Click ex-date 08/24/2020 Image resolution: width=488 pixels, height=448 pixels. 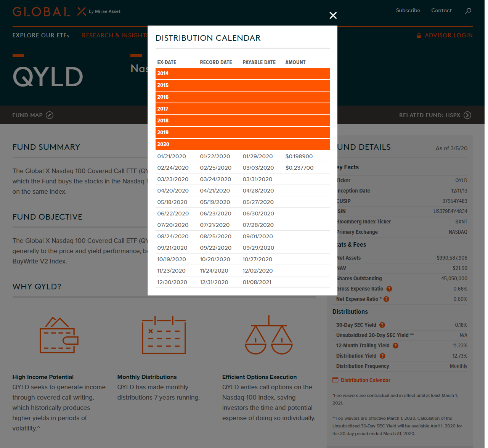(173, 236)
